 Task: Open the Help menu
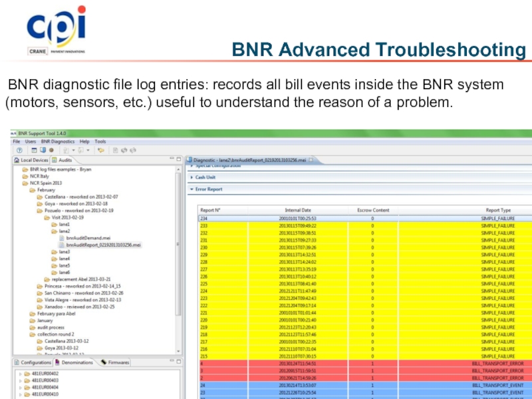pos(84,142)
